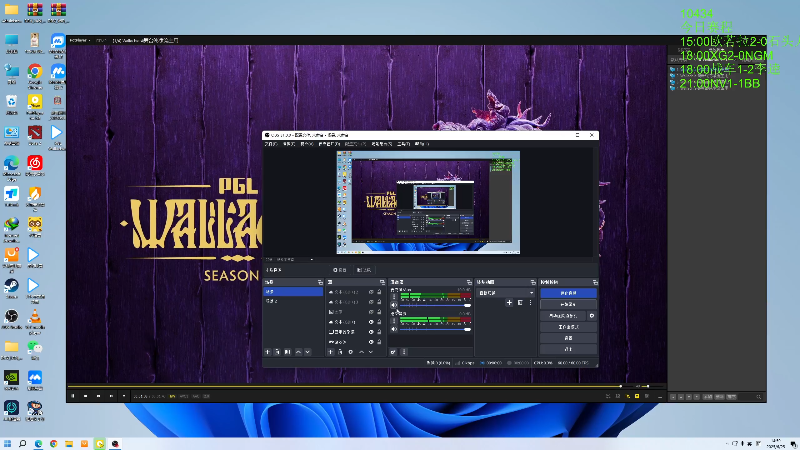Open the player's open-file dropdown arrow

124,396
